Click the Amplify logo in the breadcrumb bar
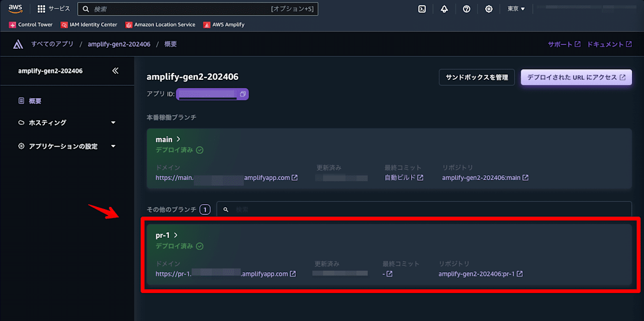Screen dimensions: 644x321 point(18,44)
